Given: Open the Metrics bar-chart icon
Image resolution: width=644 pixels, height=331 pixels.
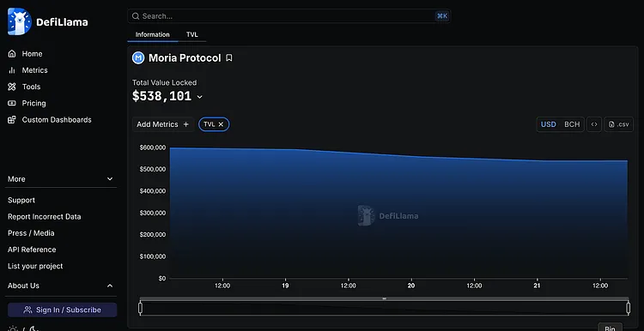Looking at the screenshot, I should [x=12, y=70].
